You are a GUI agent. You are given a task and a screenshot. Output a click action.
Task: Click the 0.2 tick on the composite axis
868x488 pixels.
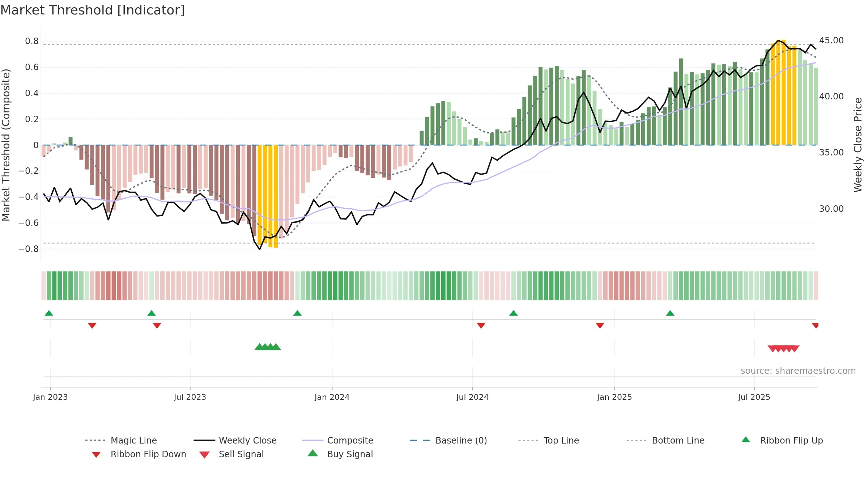(x=32, y=119)
